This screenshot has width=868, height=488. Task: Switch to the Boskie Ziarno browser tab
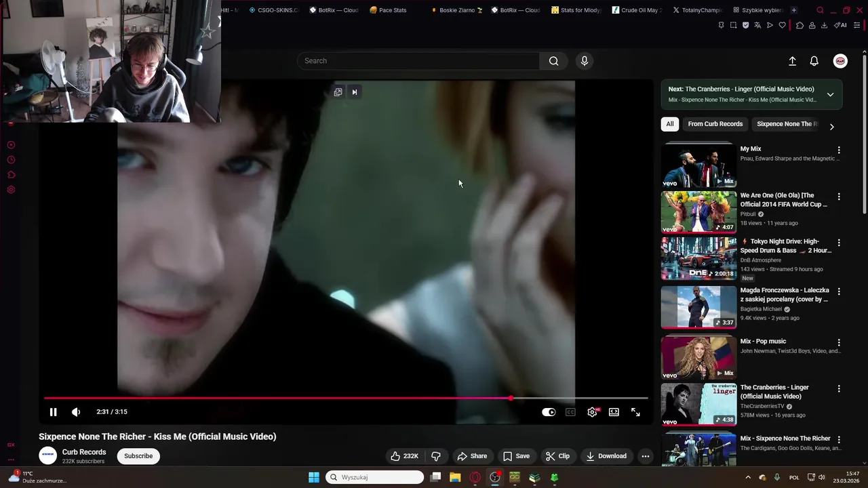pos(457,10)
